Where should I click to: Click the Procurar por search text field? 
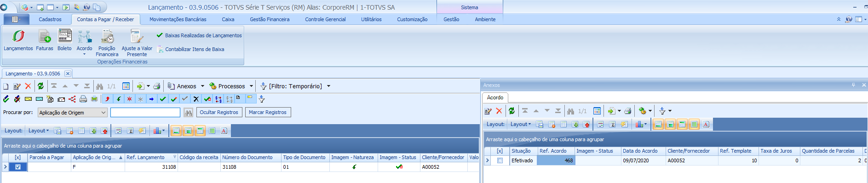(145, 112)
